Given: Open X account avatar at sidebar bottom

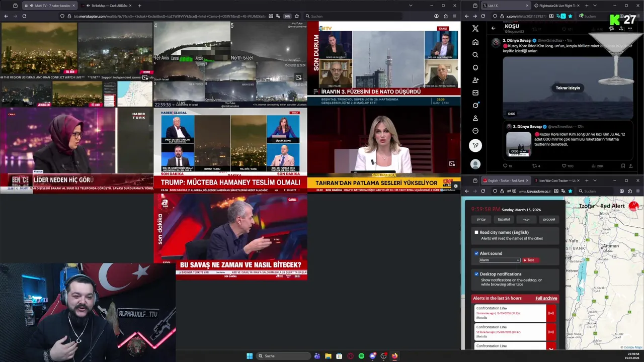Looking at the screenshot, I should [x=475, y=164].
